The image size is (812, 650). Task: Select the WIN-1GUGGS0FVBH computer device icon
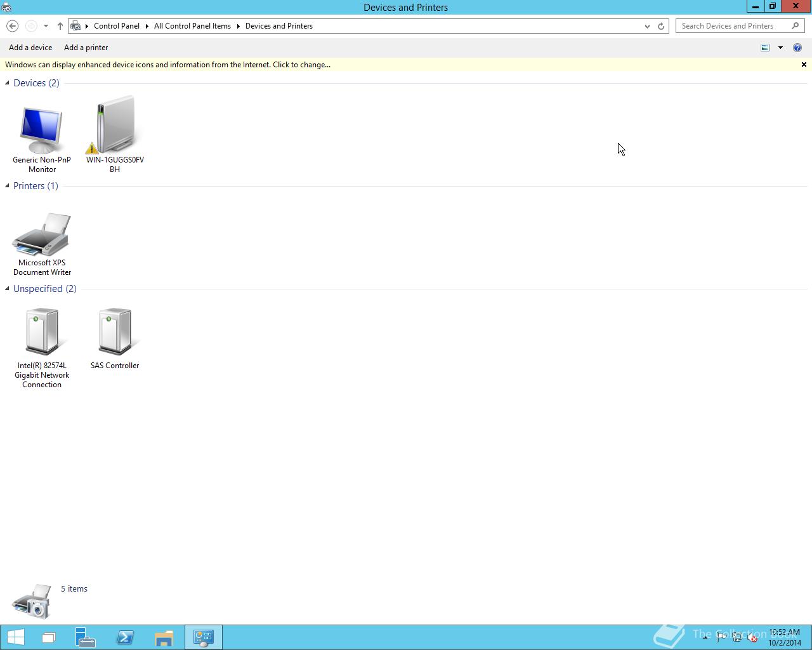115,125
